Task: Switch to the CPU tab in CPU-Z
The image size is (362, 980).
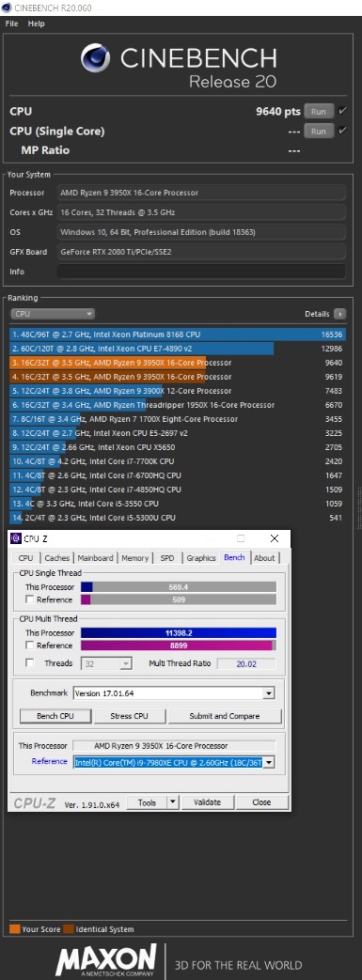Action: pyautogui.click(x=25, y=558)
